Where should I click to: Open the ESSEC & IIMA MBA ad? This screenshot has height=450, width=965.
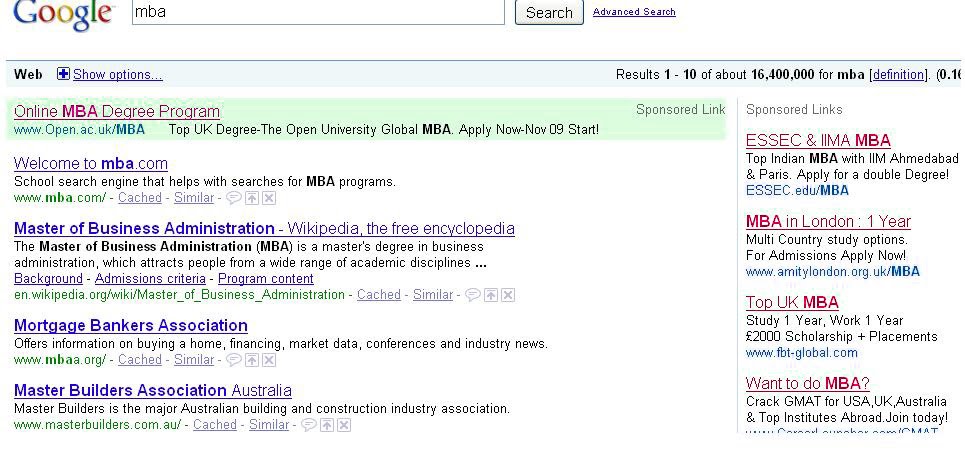[x=818, y=140]
